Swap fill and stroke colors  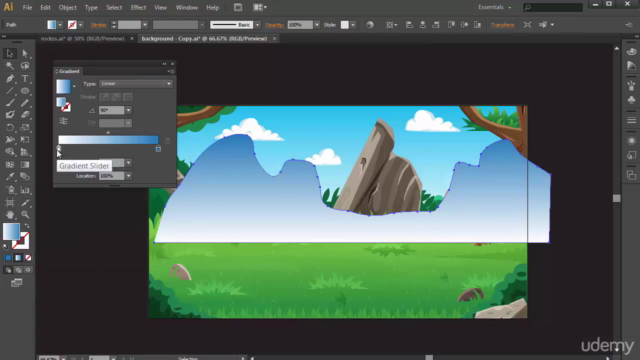click(27, 226)
